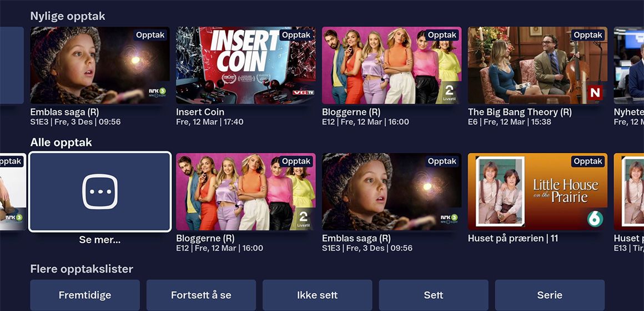Click VGTV logo on Insert Coin
This screenshot has width=644, height=311.
point(303,92)
